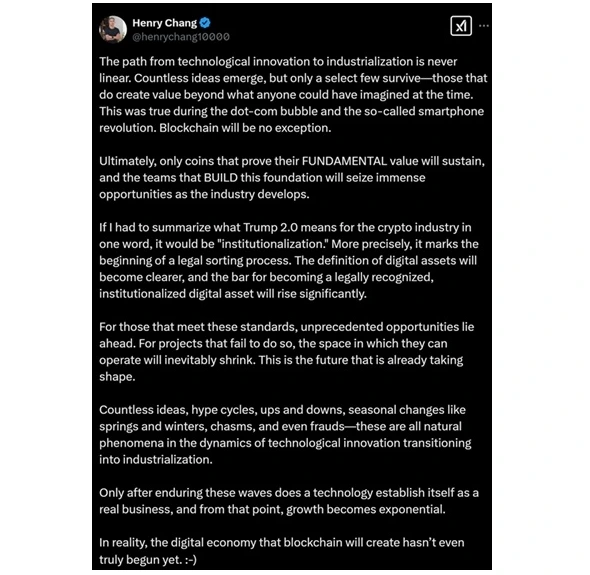Click the paragraph starting 'Only after enduring'
This screenshot has width=590, height=575.
click(x=289, y=501)
